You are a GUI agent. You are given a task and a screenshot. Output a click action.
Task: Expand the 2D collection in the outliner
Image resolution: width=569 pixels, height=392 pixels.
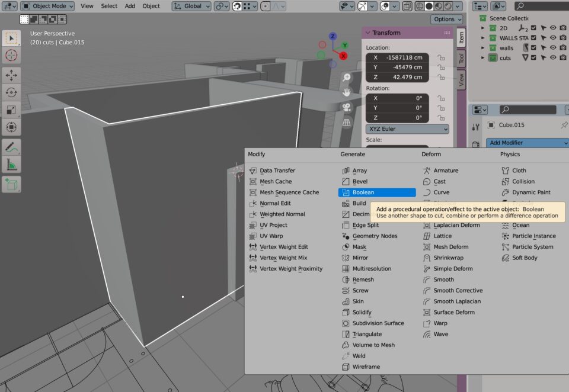(483, 28)
